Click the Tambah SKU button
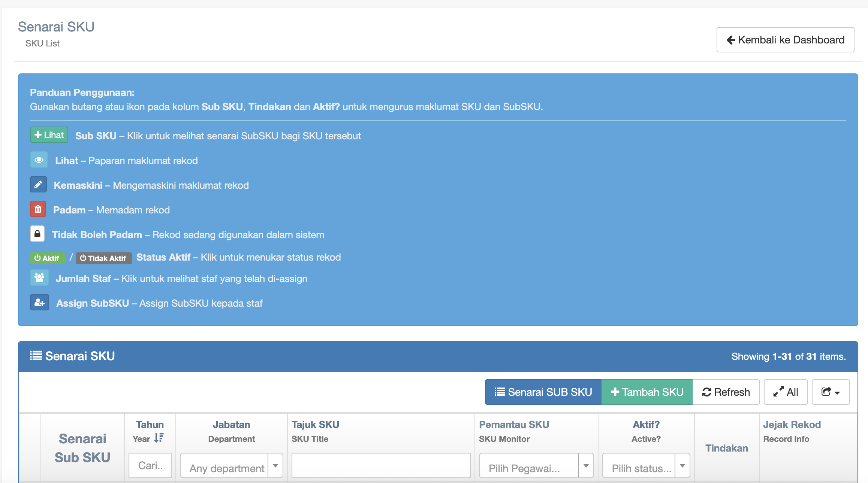The image size is (868, 483). (647, 392)
